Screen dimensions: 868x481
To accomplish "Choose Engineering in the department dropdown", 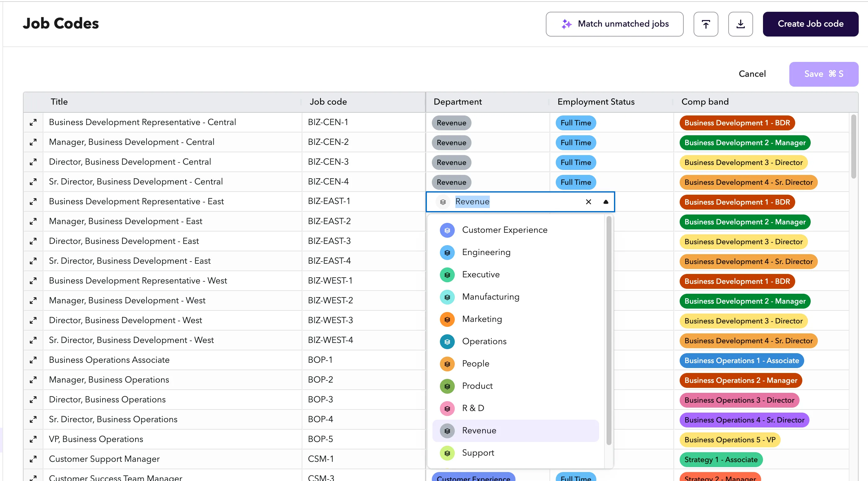I will point(515,252).
